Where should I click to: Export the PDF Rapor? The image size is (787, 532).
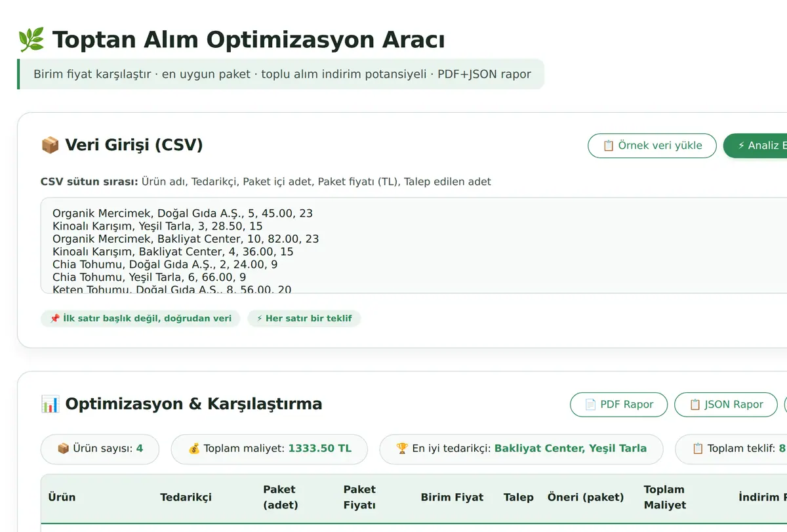pyautogui.click(x=618, y=405)
